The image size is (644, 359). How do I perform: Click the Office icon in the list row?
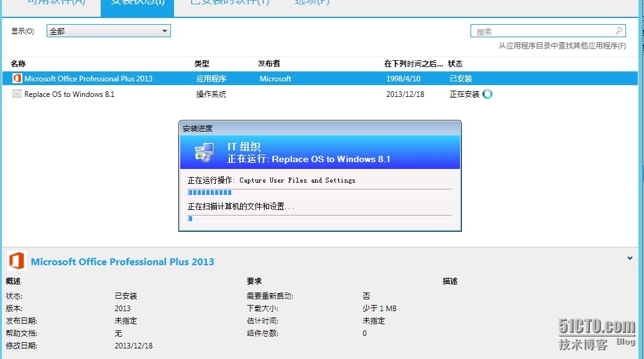point(17,78)
